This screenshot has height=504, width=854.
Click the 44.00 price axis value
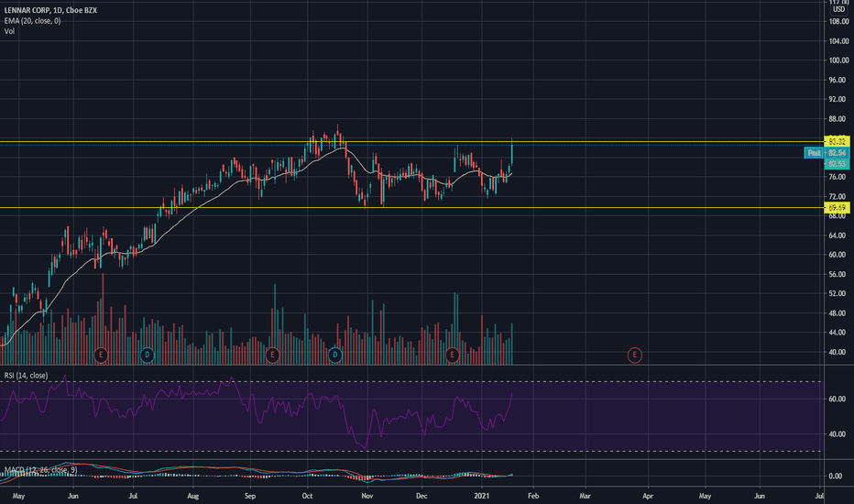(x=838, y=333)
